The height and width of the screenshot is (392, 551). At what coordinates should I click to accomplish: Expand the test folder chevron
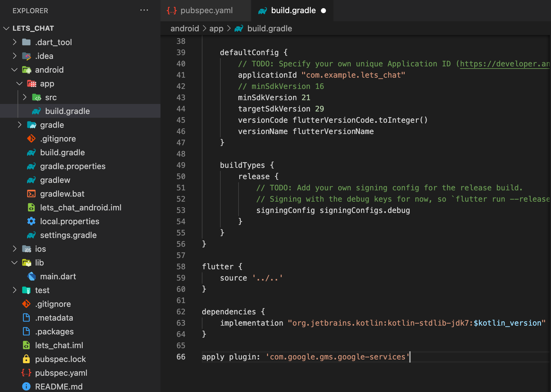pyautogui.click(x=14, y=290)
